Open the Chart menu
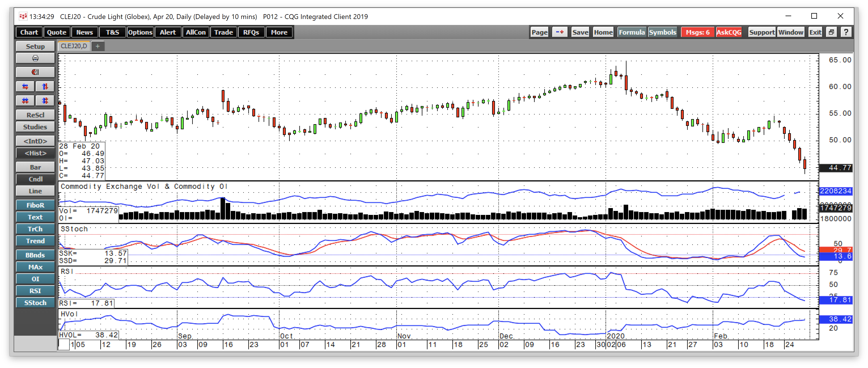This screenshot has width=868, height=368. click(29, 32)
